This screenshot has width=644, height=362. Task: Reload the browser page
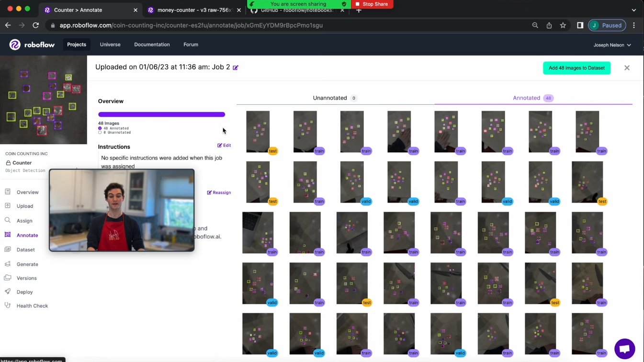click(35, 25)
